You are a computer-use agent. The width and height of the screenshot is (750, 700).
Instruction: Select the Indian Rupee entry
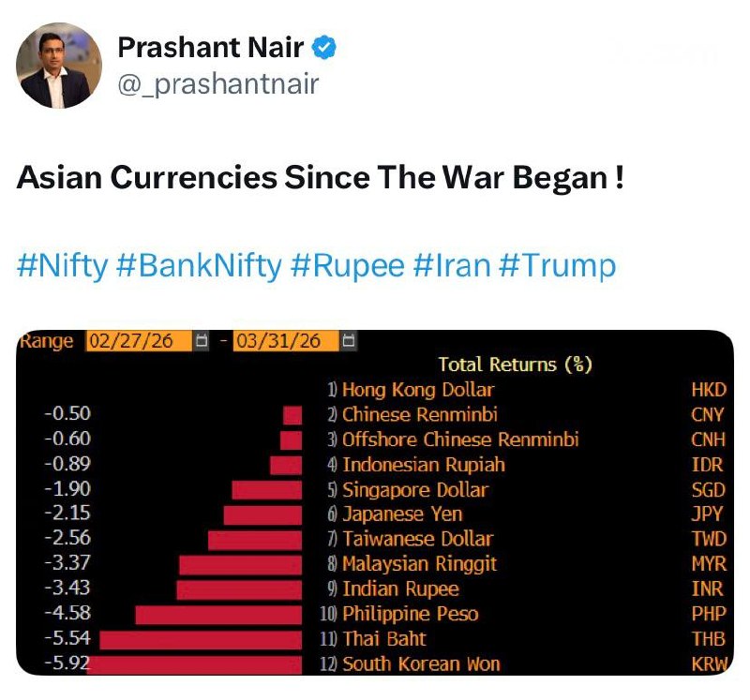(x=400, y=589)
